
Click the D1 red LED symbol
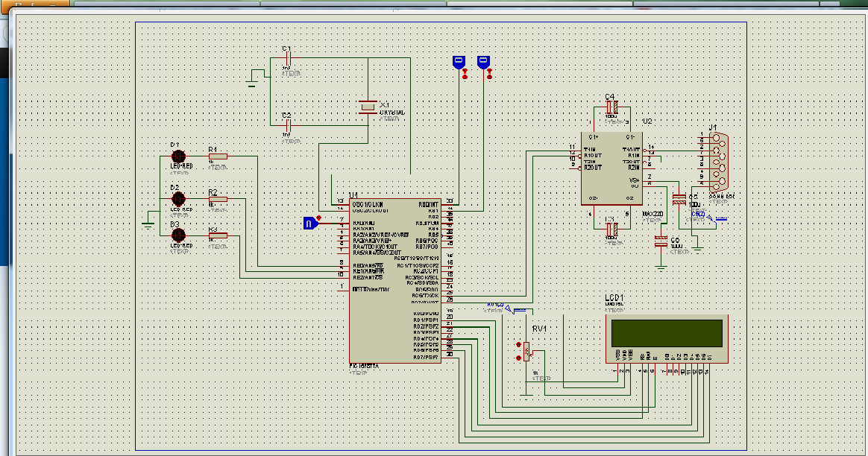tap(178, 156)
